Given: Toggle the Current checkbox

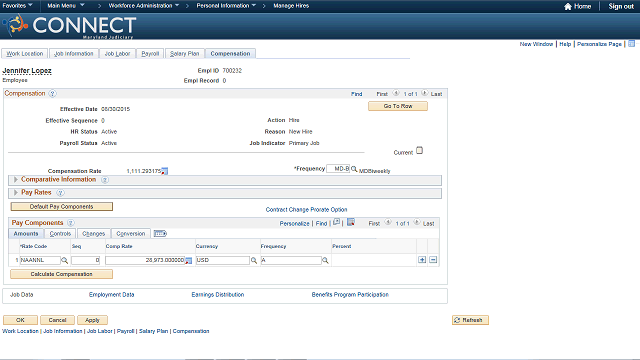Looking at the screenshot, I should click(x=420, y=151).
